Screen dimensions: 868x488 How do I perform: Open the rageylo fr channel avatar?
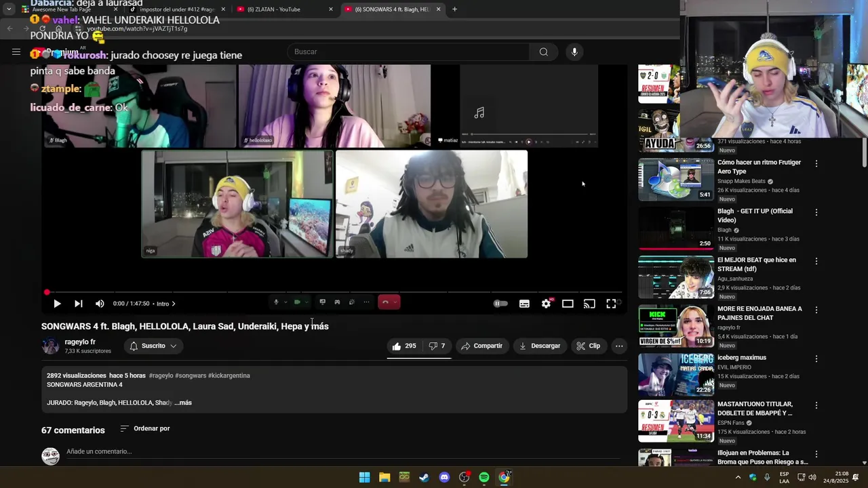(50, 346)
